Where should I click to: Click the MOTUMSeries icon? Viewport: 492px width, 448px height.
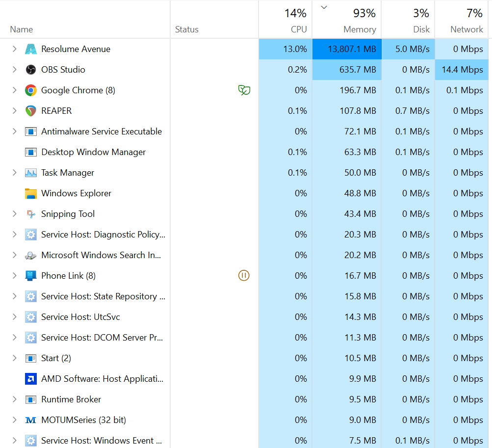tap(31, 420)
